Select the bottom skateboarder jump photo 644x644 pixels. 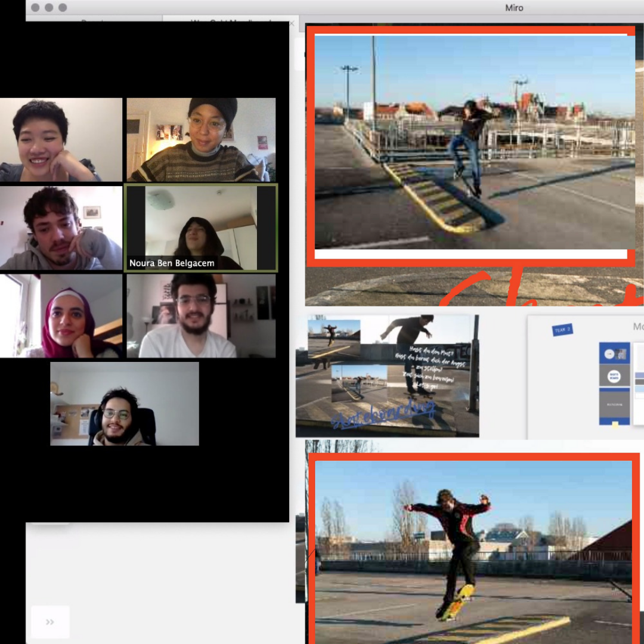[474, 549]
